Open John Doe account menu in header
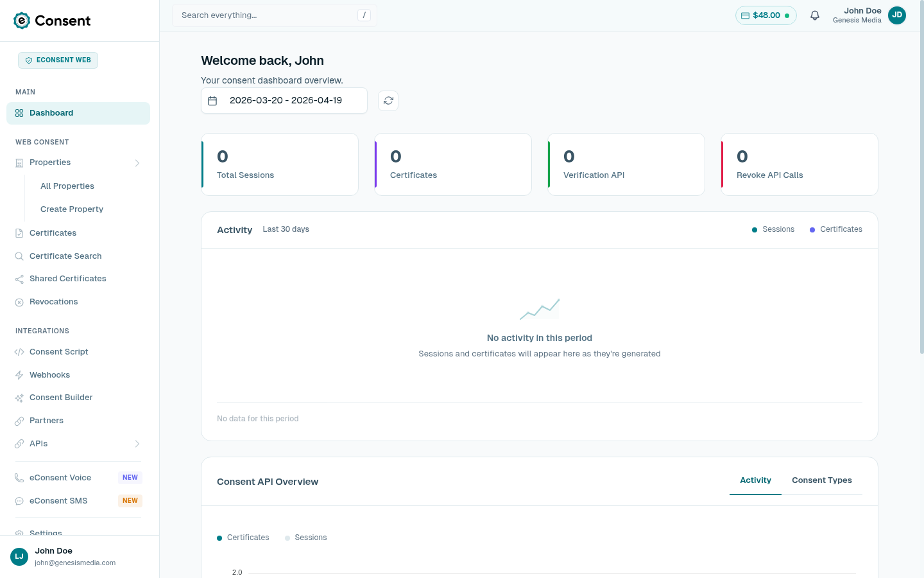Image resolution: width=924 pixels, height=578 pixels. click(869, 15)
